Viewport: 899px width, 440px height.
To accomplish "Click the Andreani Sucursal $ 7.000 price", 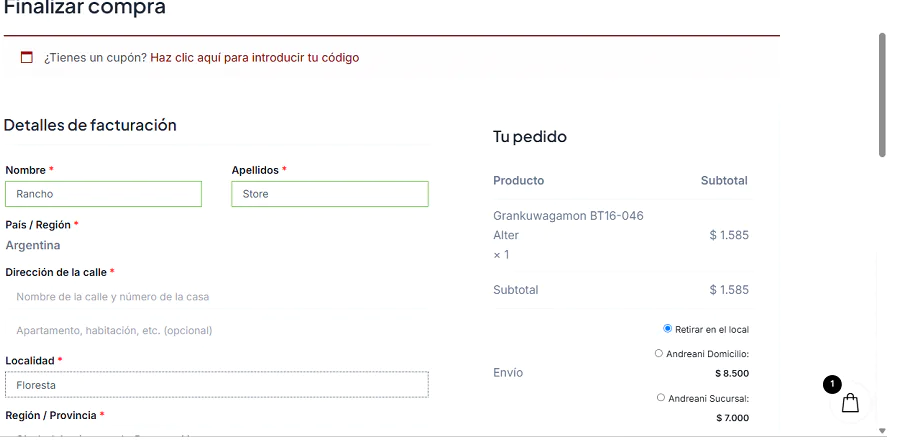I will [732, 418].
